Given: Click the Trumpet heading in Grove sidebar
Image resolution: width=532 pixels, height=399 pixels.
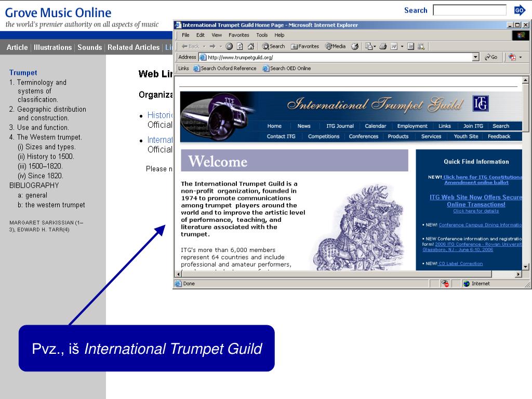Looking at the screenshot, I should [23, 73].
